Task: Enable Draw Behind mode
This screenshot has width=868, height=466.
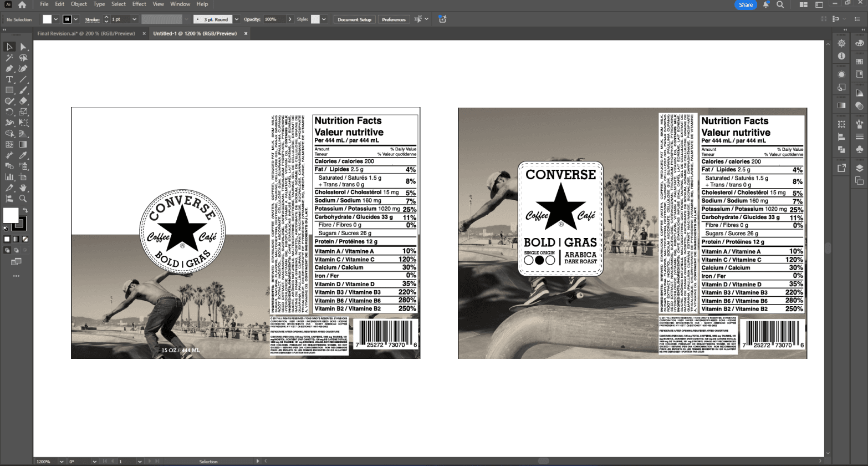Action: point(16,250)
